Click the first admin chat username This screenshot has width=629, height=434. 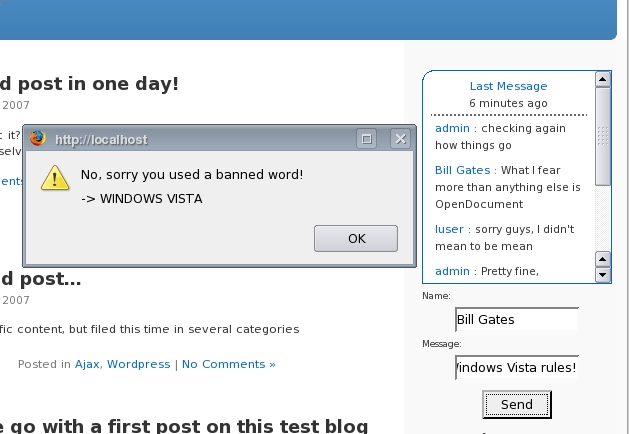click(452, 128)
